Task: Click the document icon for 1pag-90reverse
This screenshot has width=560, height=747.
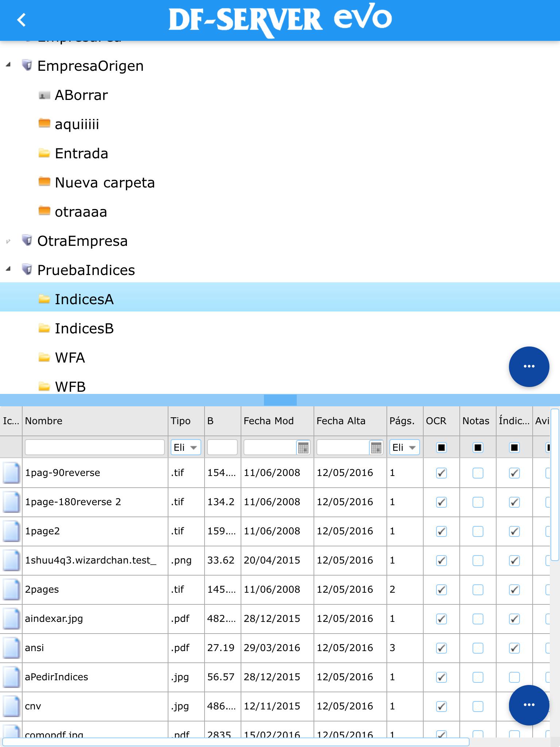Action: click(11, 473)
